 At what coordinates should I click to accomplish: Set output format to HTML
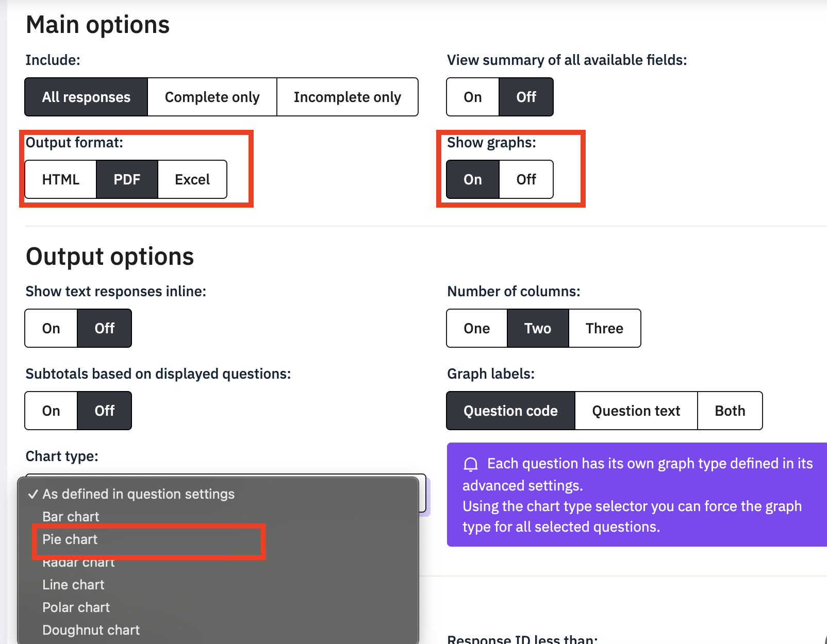61,179
